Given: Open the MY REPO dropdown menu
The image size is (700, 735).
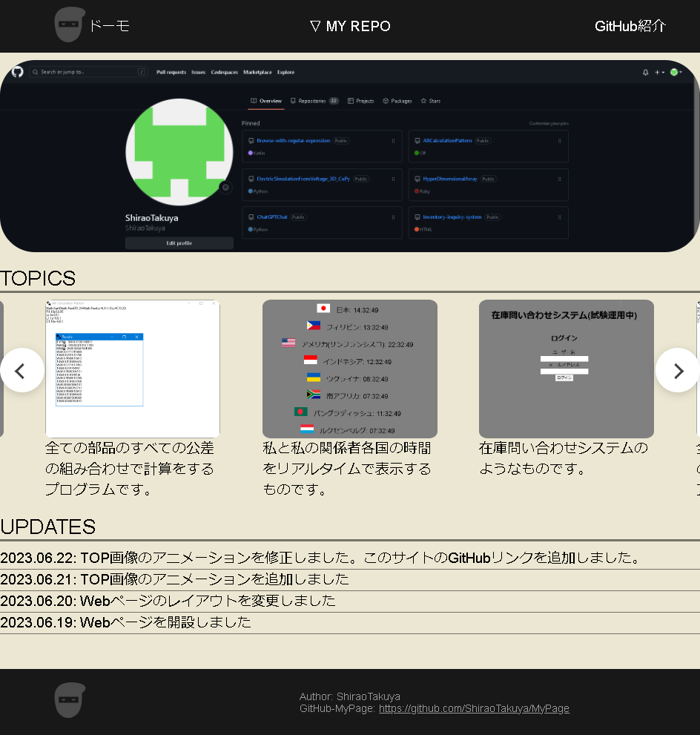Looking at the screenshot, I should 350,26.
